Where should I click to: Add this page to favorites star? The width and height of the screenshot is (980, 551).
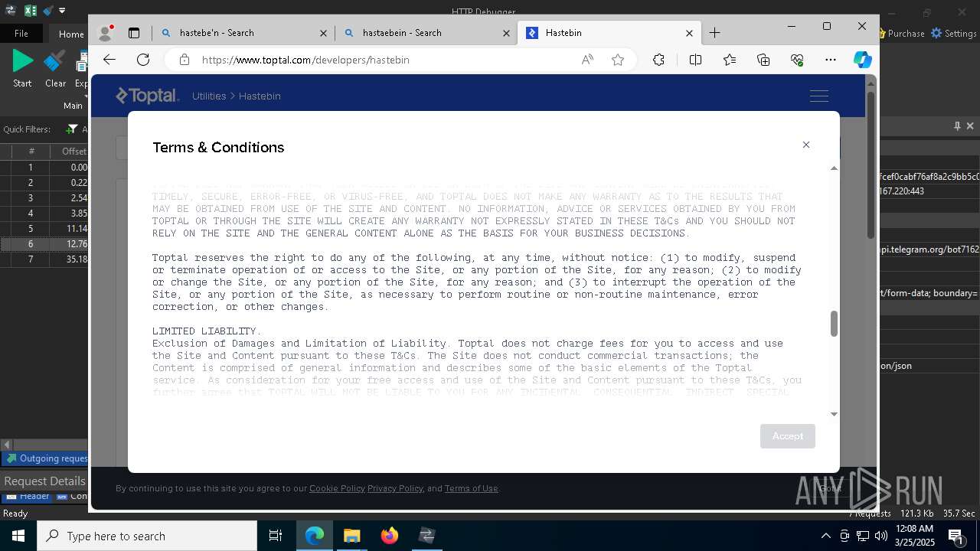pyautogui.click(x=618, y=60)
